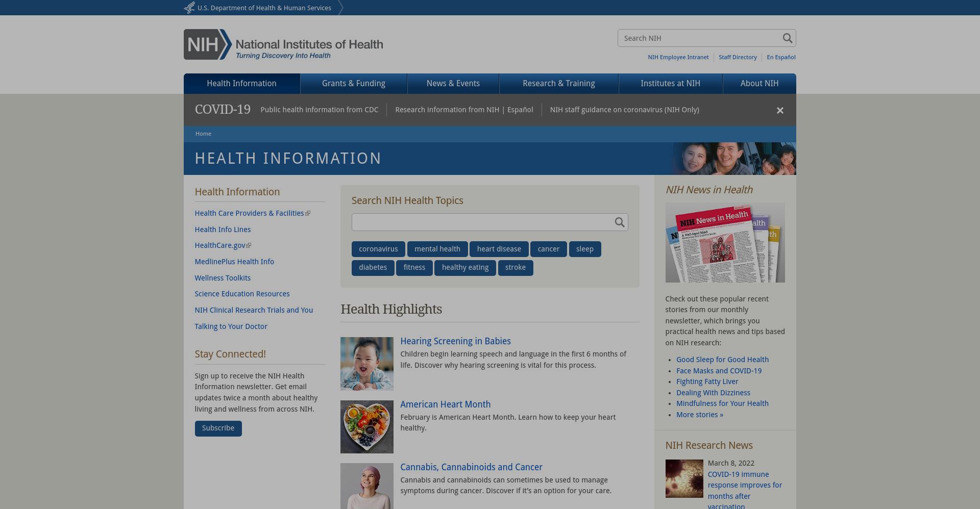This screenshot has height=509, width=980.
Task: Click the More stories » link
Action: tap(700, 415)
